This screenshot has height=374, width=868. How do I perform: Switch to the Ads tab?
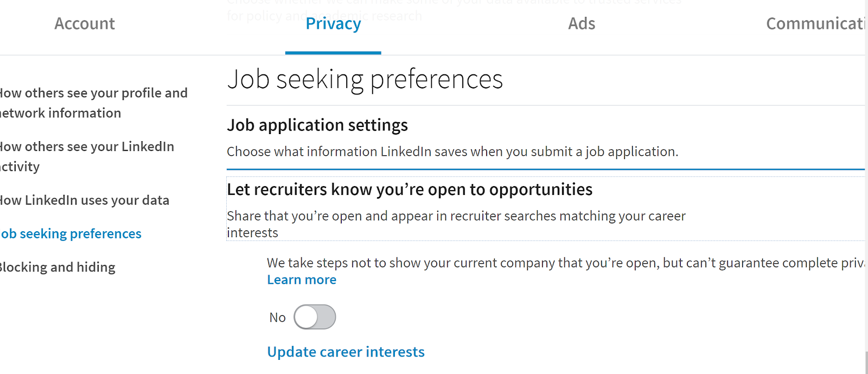582,24
